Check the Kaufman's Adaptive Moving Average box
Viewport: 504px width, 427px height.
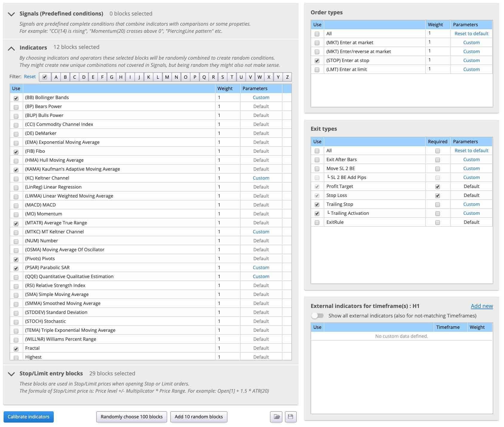(x=16, y=170)
